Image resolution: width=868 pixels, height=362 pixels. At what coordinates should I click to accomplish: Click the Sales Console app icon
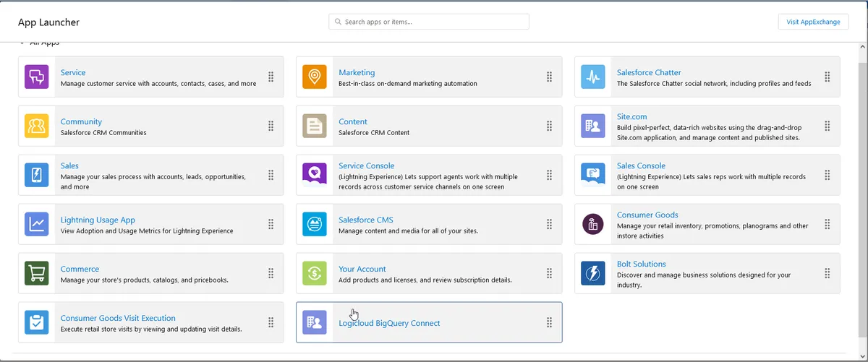592,175
